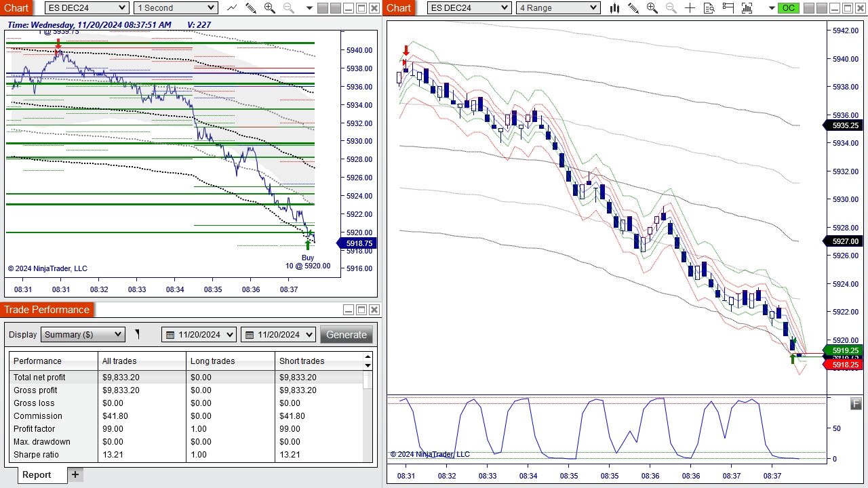Select the Total net profit row label
The height and width of the screenshot is (488, 868).
tap(39, 378)
